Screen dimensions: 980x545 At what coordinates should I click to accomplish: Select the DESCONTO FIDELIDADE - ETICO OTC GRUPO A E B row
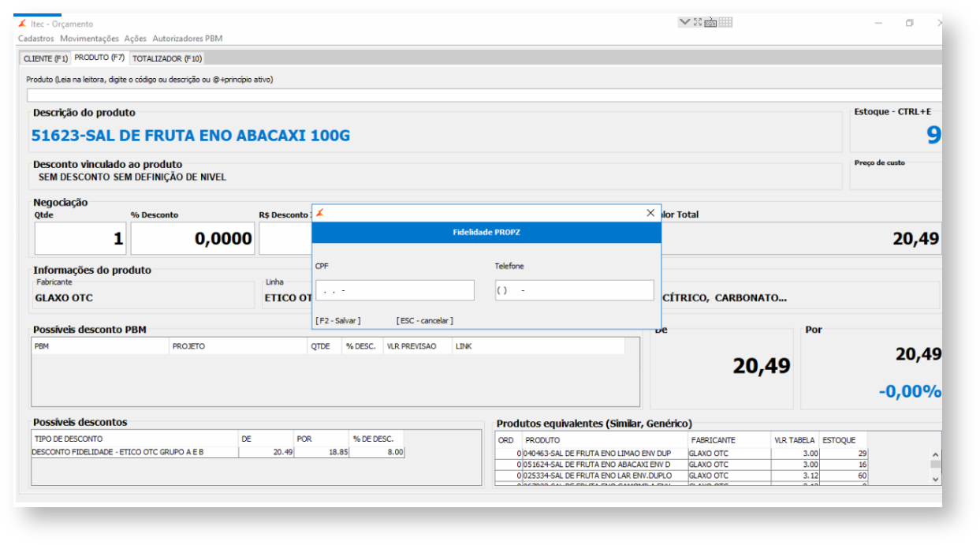coord(218,452)
